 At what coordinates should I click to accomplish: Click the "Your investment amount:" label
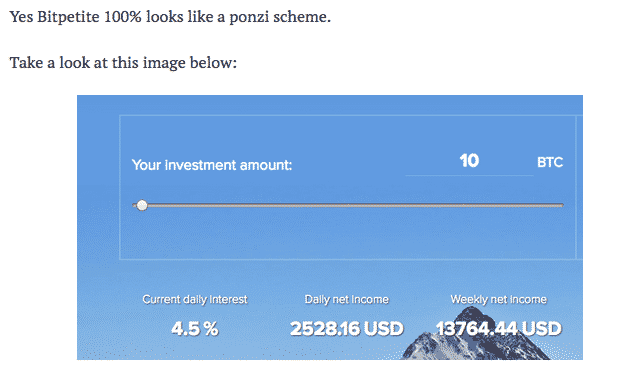pos(212,165)
